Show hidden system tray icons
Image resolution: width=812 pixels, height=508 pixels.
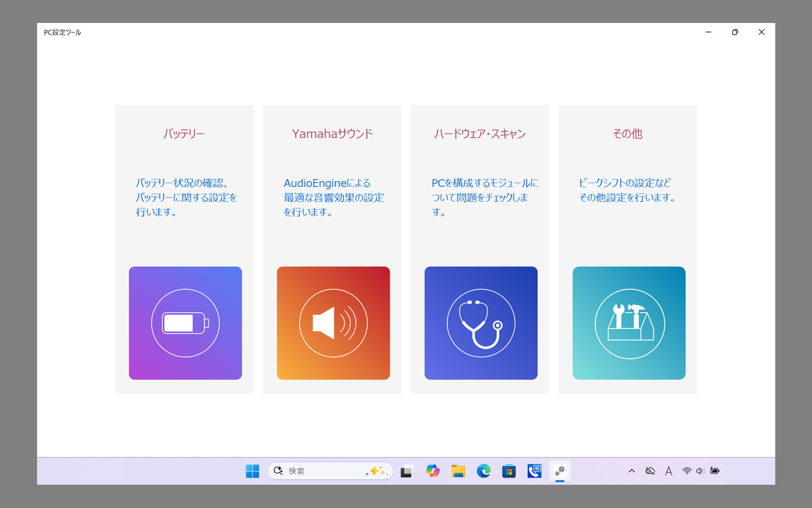(x=632, y=471)
